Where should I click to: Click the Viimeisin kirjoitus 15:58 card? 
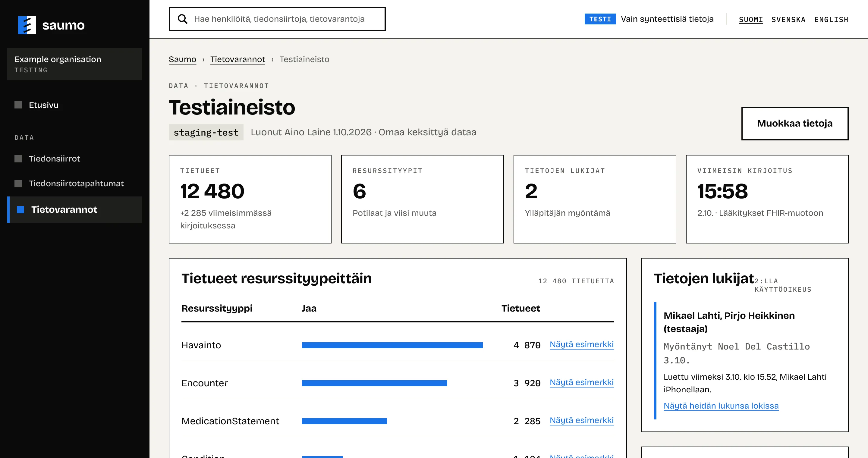(767, 199)
